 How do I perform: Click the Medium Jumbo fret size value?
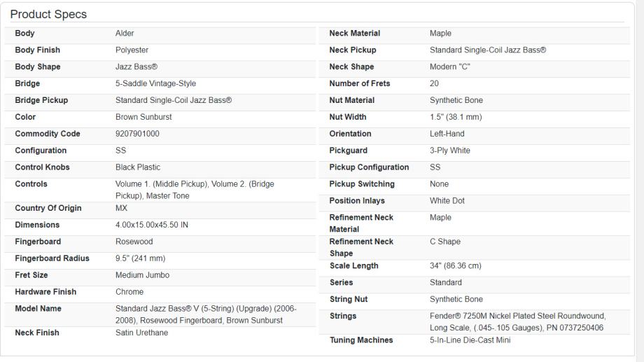[142, 276]
